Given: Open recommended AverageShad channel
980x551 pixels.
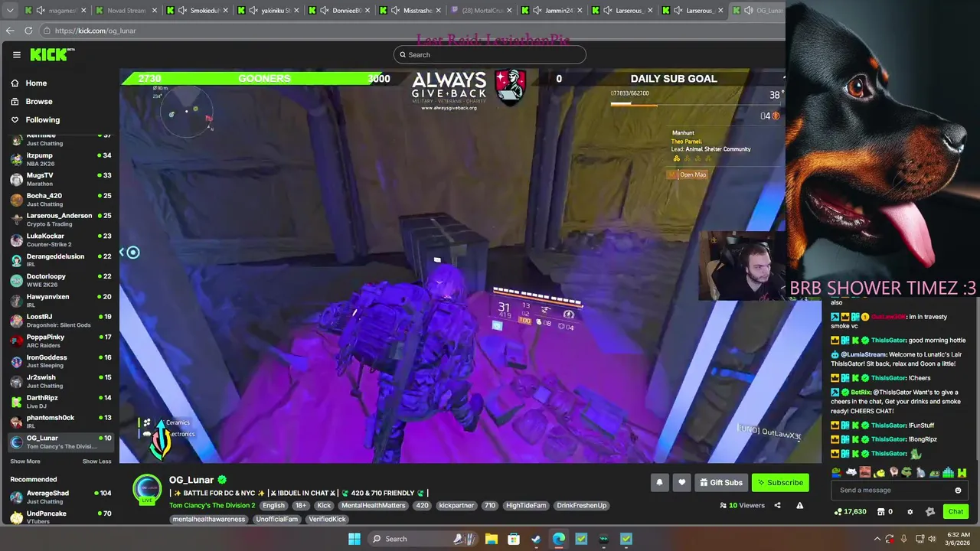Looking at the screenshot, I should click(x=60, y=497).
